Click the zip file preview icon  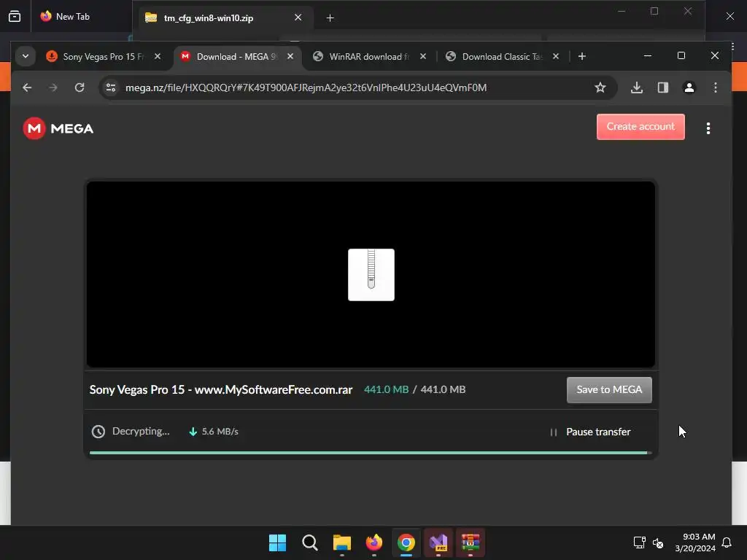pos(371,275)
